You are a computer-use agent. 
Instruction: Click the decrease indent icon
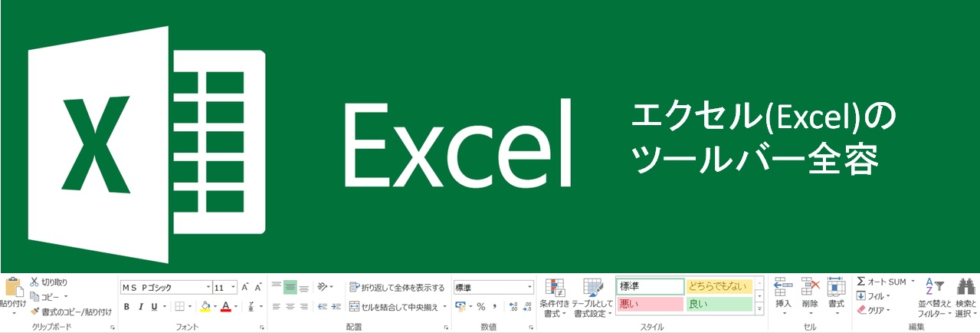coord(323,306)
